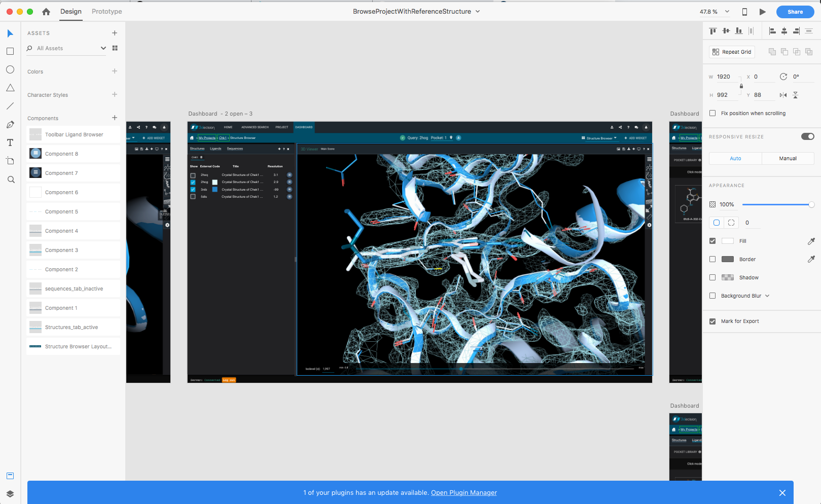This screenshot has width=821, height=504.
Task: Edit the width field 1920
Action: pyautogui.click(x=727, y=77)
